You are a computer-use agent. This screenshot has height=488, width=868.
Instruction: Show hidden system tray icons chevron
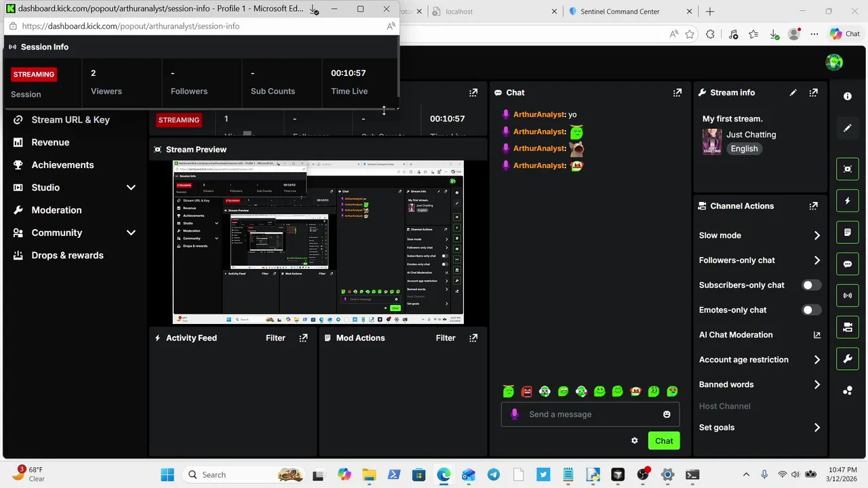[x=746, y=474]
